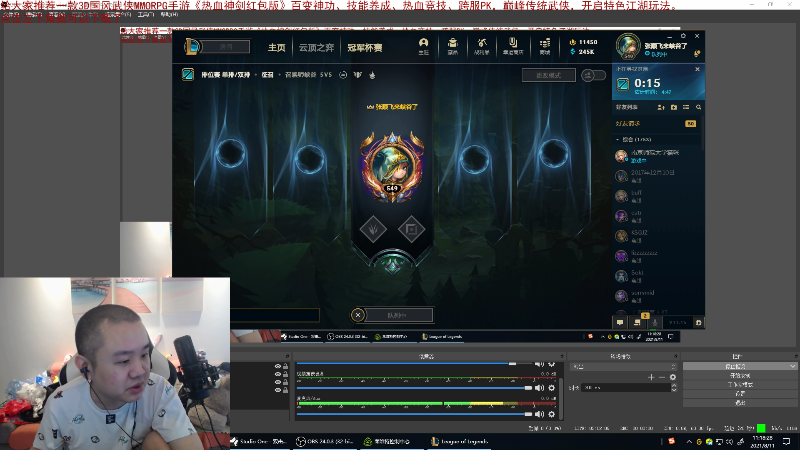
Task: Click the greyed-out mode button in lobby header
Action: pos(548,75)
